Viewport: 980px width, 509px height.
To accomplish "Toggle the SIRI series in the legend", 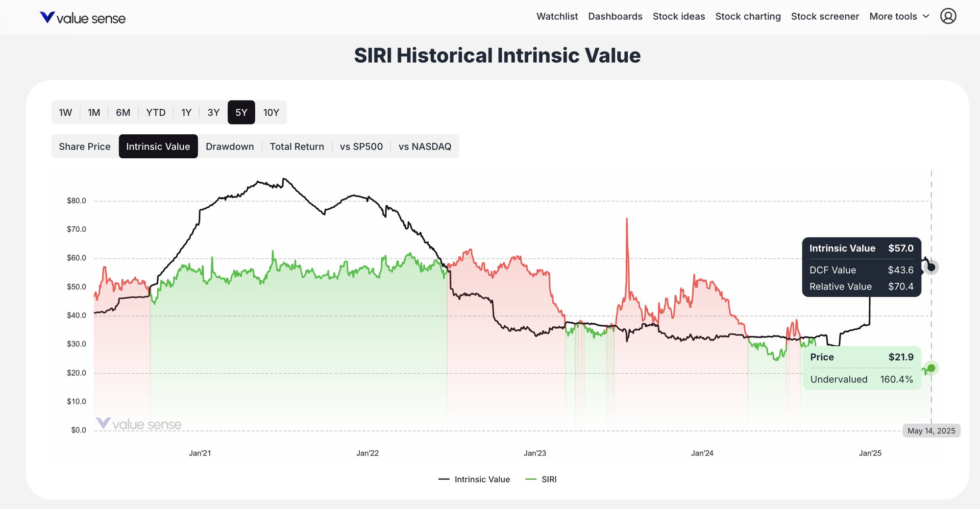I will tap(541, 479).
